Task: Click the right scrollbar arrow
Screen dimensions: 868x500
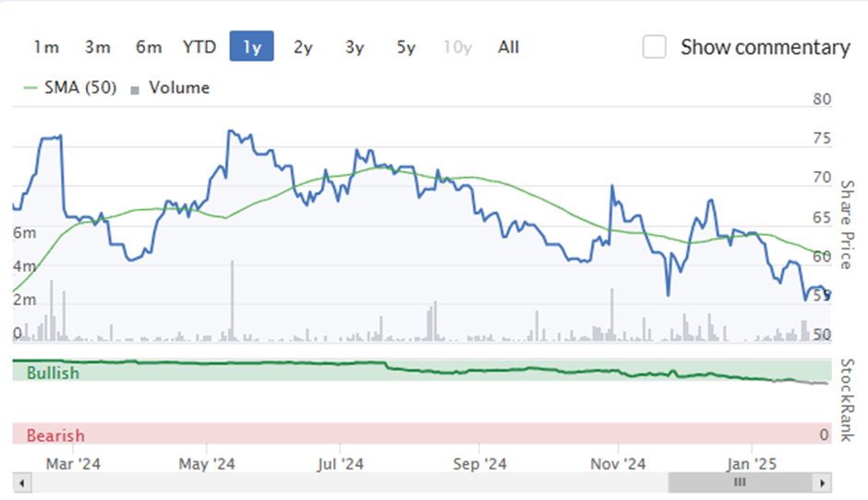Action: (822, 482)
